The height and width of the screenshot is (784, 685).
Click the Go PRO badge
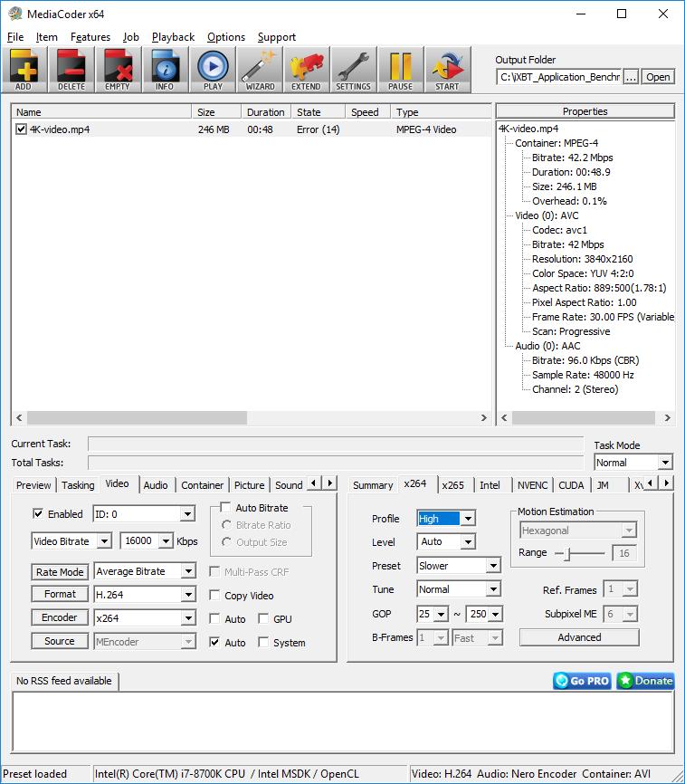pos(582,681)
